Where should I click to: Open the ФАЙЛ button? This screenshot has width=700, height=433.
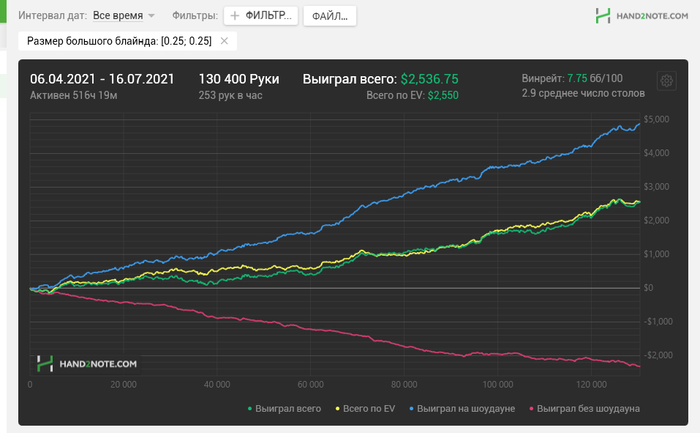[330, 16]
